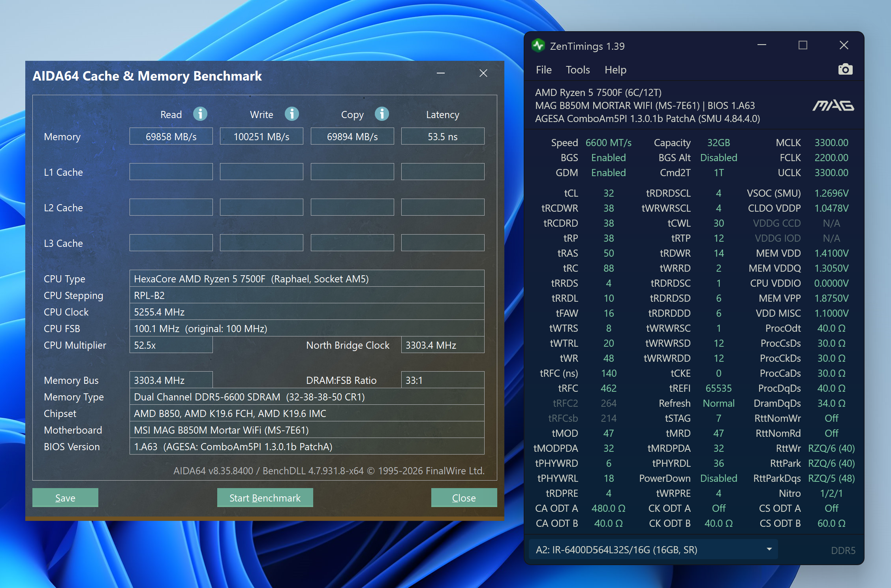Screen dimensions: 891x588
Task: Select the Memory Write value 100251 MB/s
Action: click(261, 136)
